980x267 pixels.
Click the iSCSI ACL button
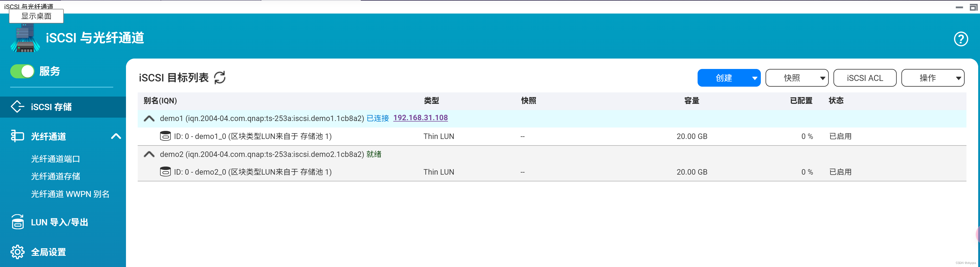click(865, 78)
